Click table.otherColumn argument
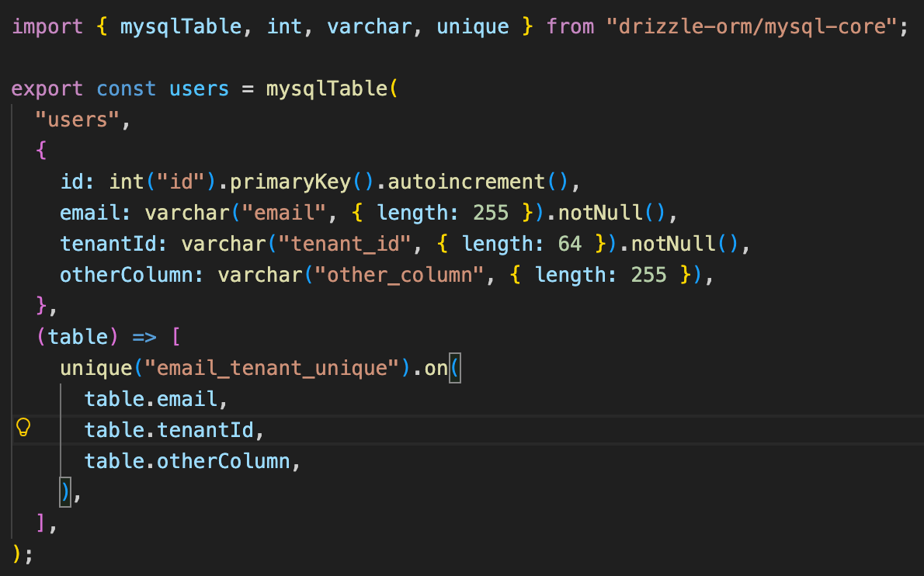The height and width of the screenshot is (576, 924). pyautogui.click(x=188, y=461)
